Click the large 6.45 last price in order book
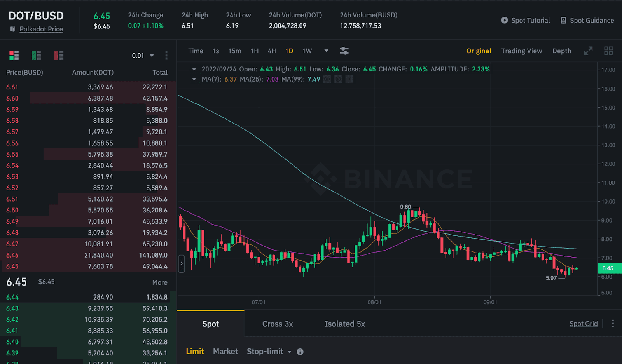 pyautogui.click(x=17, y=282)
